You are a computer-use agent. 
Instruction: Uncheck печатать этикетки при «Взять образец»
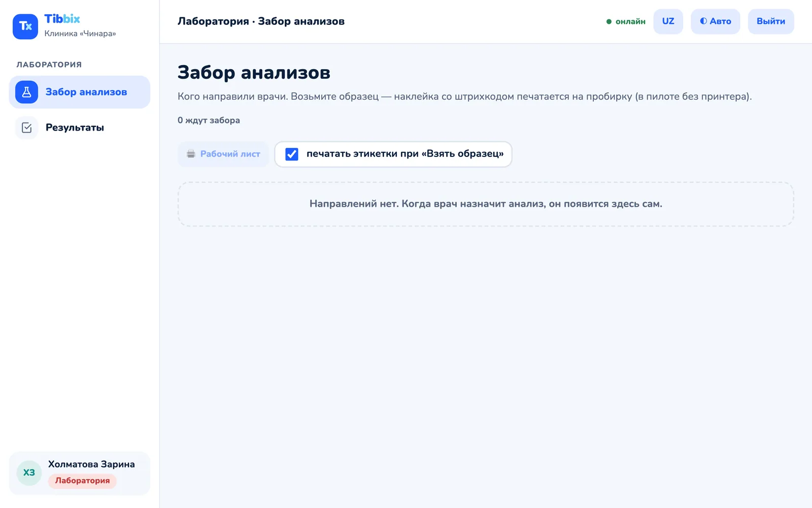[x=292, y=154]
